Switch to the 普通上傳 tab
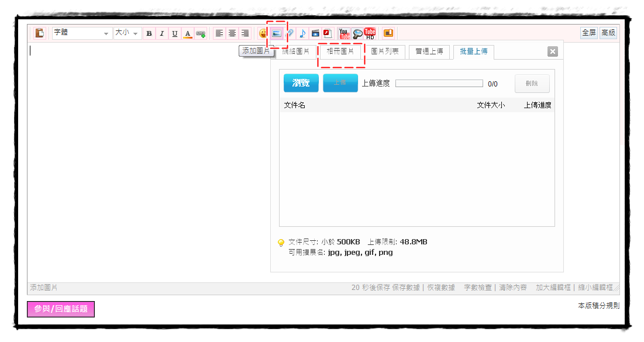The image size is (644, 342). click(429, 52)
